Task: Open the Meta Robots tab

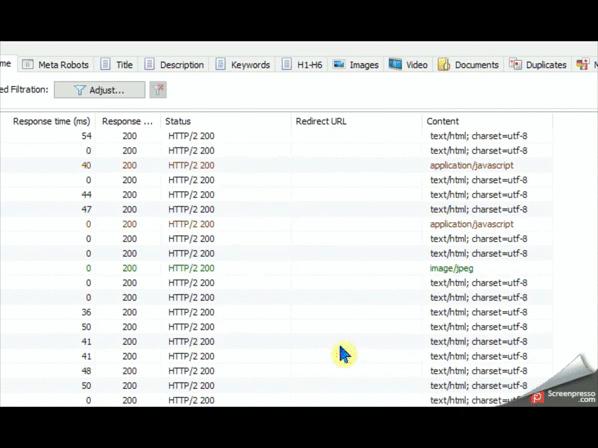Action: click(x=56, y=65)
